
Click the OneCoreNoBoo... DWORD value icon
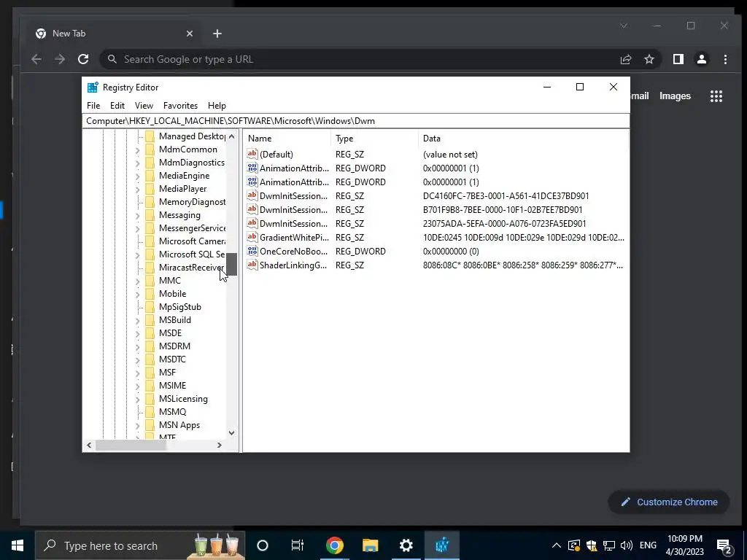point(252,251)
